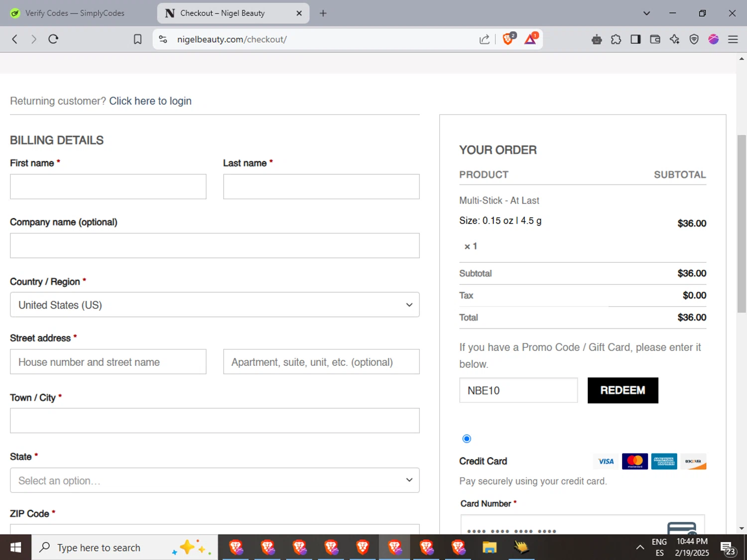Screen dimensions: 747x560
Task: Show hidden system tray icons
Action: [640, 548]
